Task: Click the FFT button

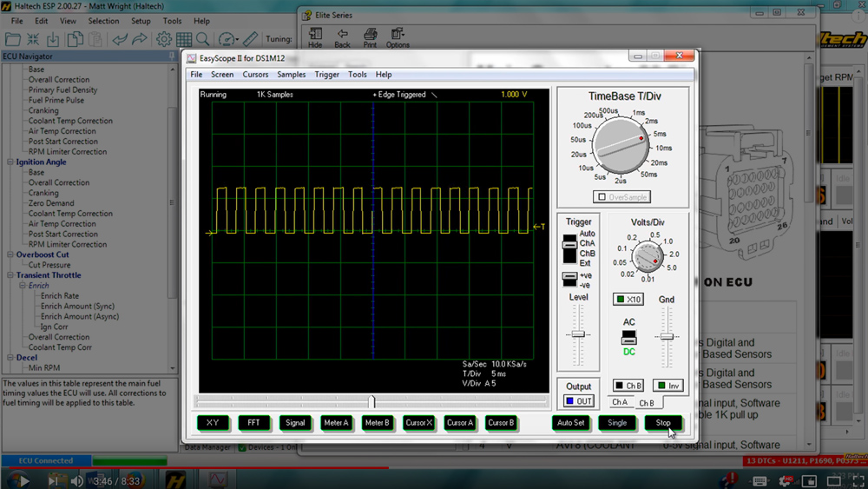Action: coord(253,422)
